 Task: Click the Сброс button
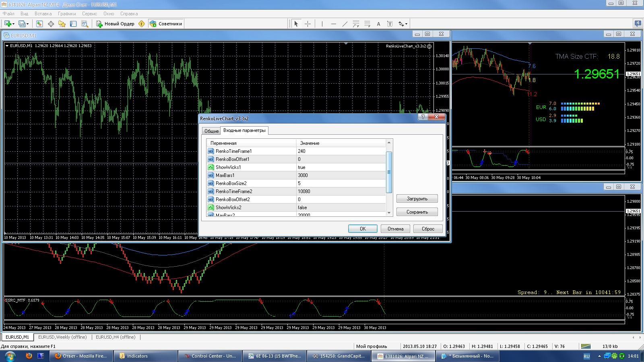[428, 229]
